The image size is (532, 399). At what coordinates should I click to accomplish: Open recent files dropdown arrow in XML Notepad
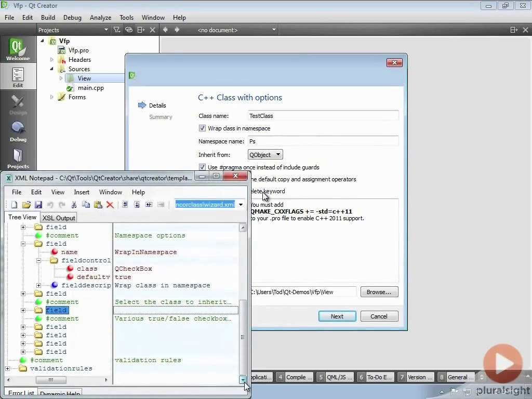(241, 205)
